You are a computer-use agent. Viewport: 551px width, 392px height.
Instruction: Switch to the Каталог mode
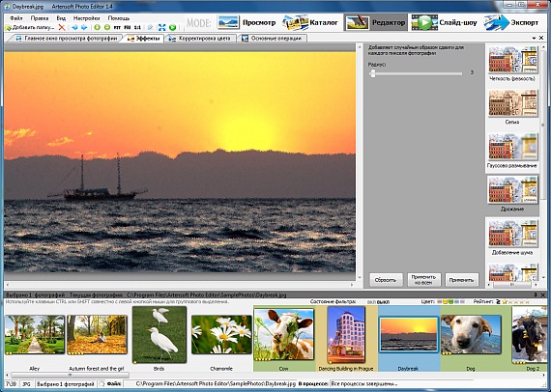tap(310, 22)
